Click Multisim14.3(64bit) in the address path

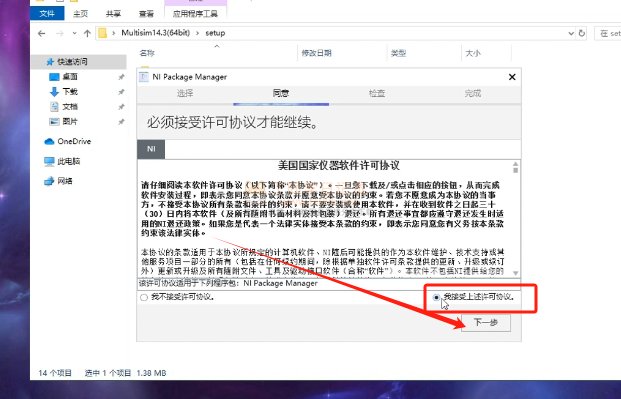(156, 33)
